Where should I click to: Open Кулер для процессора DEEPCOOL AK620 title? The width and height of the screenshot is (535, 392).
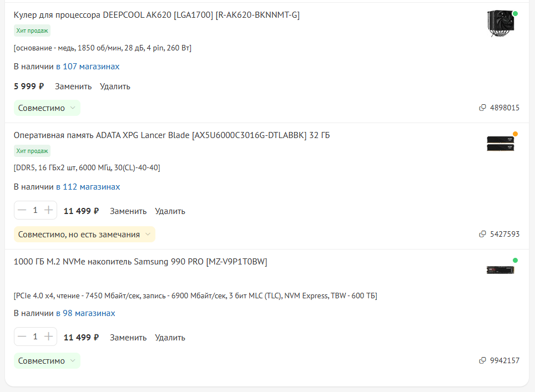157,15
